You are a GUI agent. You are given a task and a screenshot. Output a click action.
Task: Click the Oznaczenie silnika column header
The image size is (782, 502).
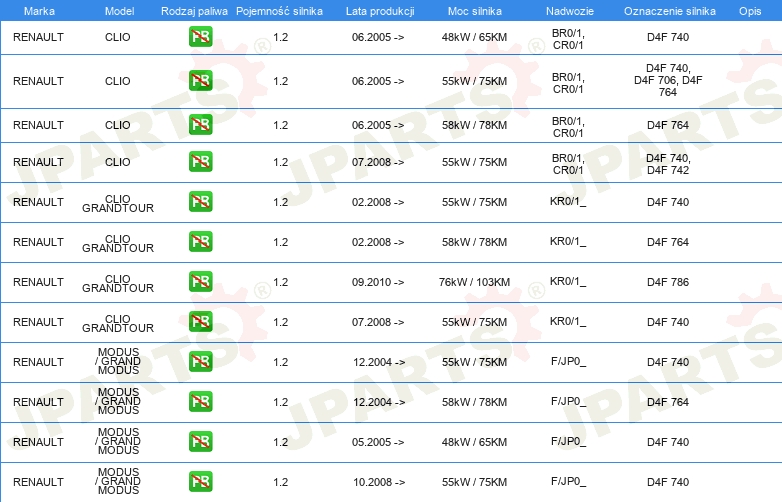tap(667, 9)
